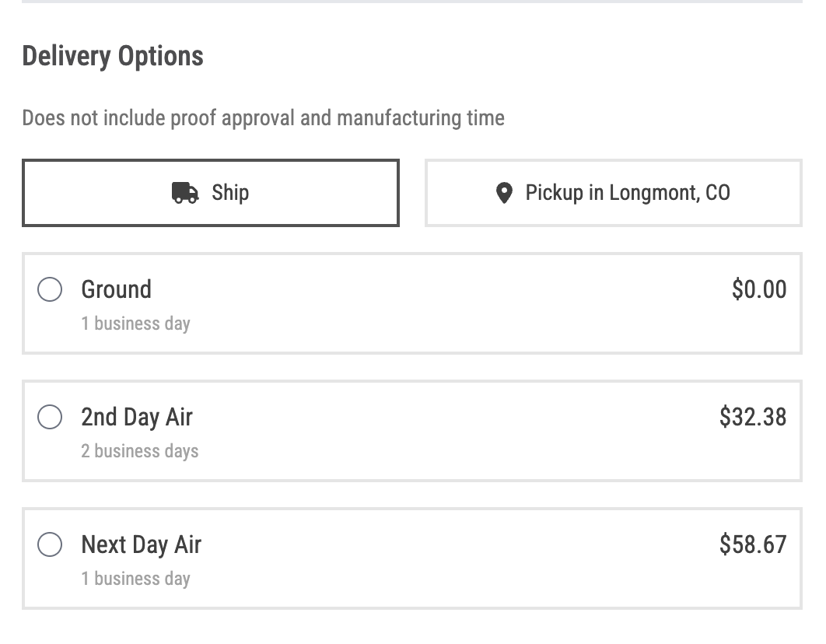This screenshot has width=826, height=644.
Task: Click the 2nd Day Air label text
Action: (x=137, y=417)
